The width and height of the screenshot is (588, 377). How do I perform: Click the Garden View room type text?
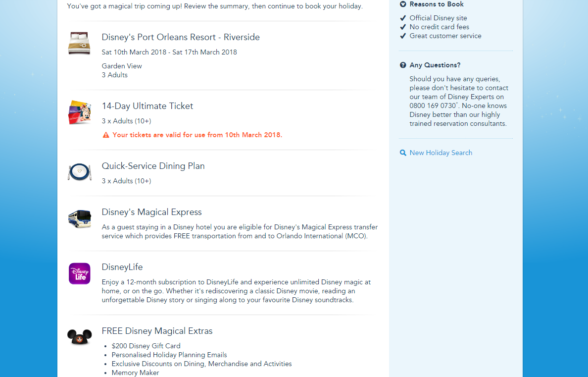click(x=122, y=66)
